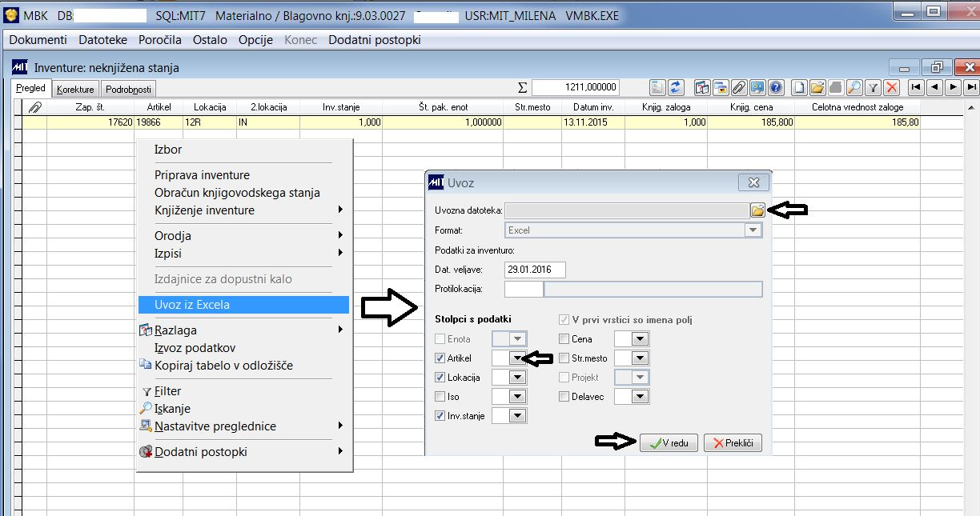Switch to the Korekture tab
The width and height of the screenshot is (980, 516).
(75, 89)
